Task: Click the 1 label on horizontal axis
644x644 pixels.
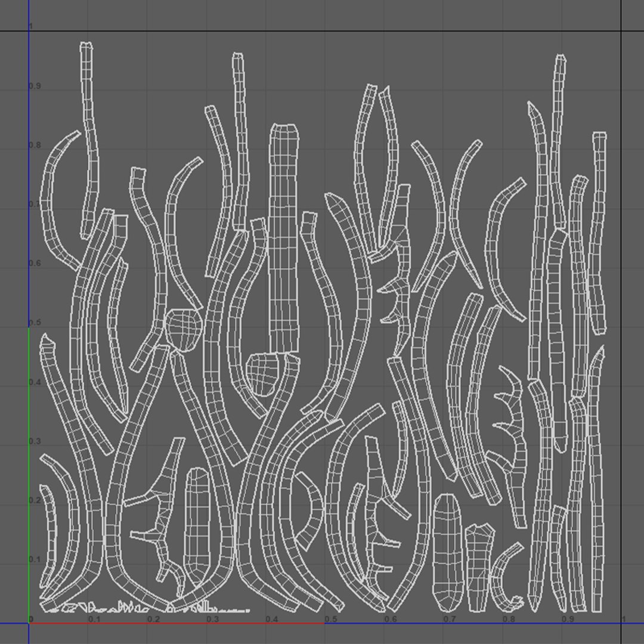Action: 624,619
